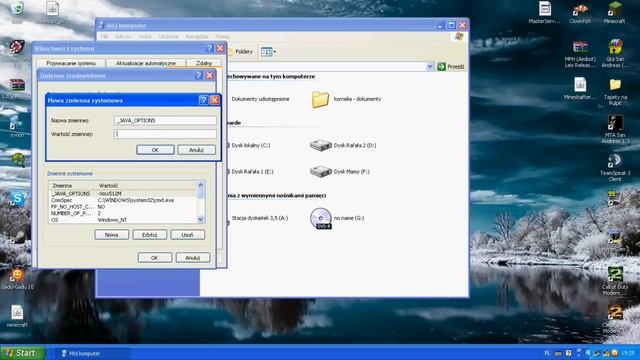The width and height of the screenshot is (640, 360).
Task: Click Wartość column header in variables list
Action: (x=146, y=185)
